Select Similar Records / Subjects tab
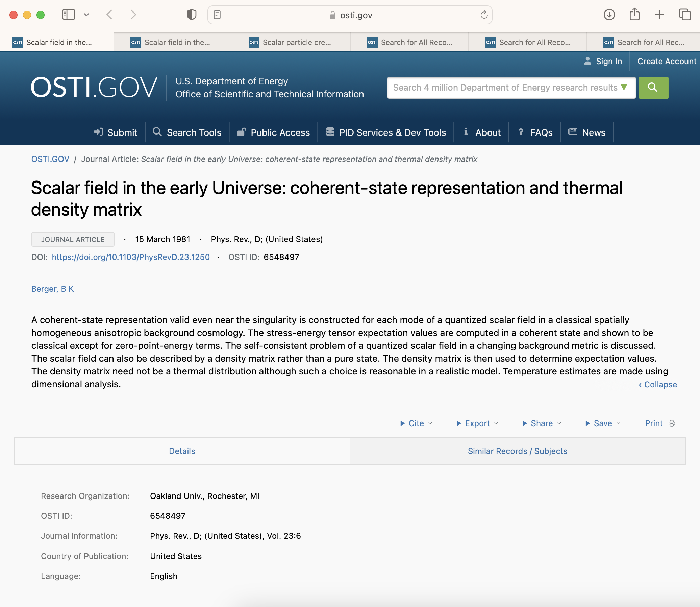This screenshot has width=700, height=607. coord(518,451)
